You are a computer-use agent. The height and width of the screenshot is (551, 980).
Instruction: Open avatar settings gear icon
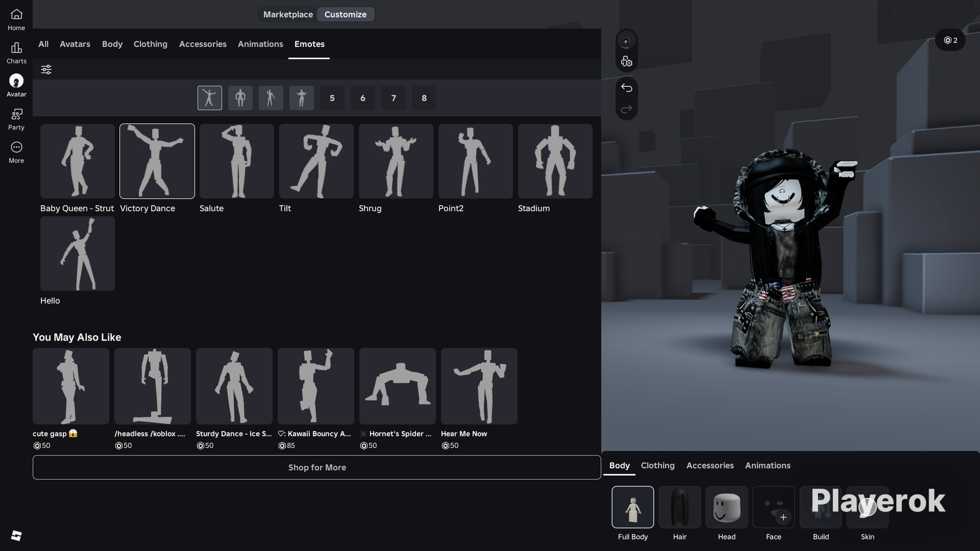(626, 62)
